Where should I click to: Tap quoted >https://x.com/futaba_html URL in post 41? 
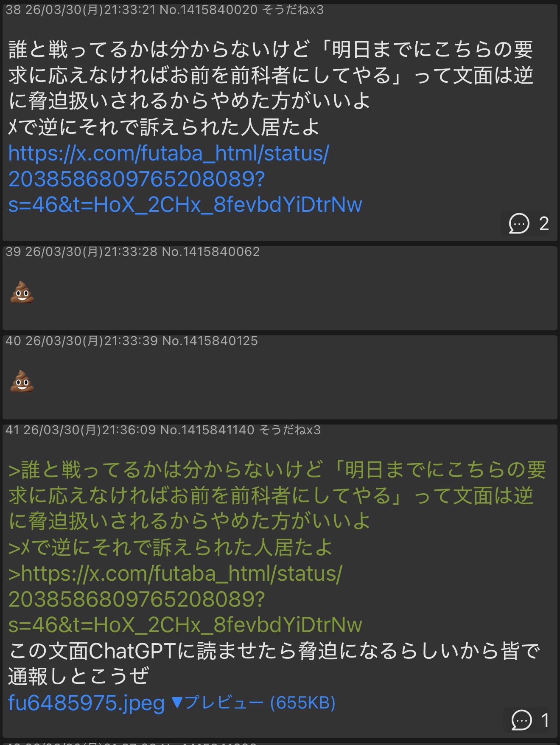(185, 599)
